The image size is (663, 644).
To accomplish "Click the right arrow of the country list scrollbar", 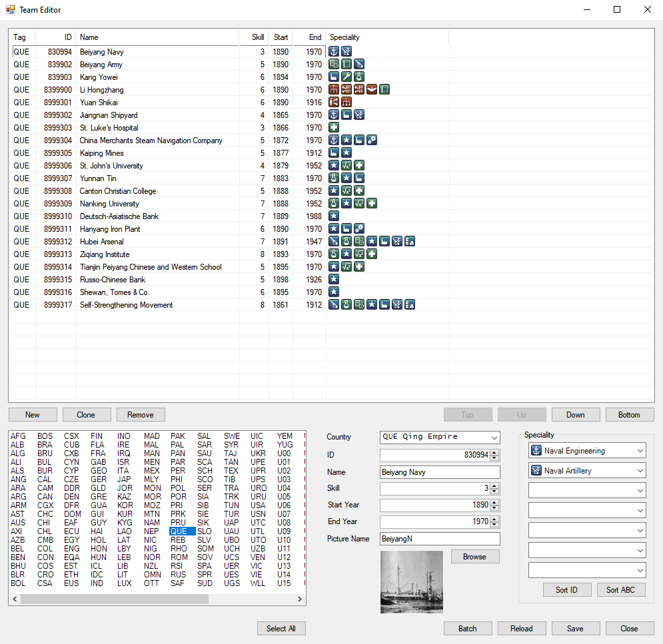I will point(299,599).
